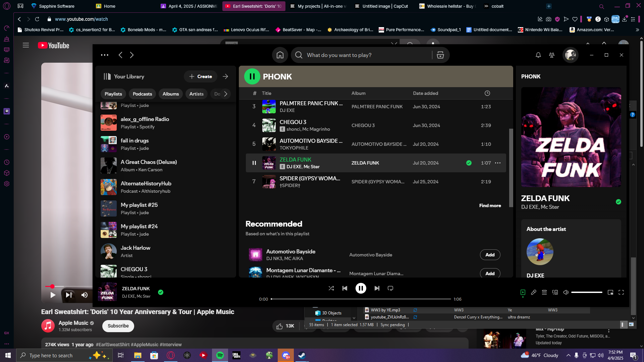Viewport: 644px width, 362px height.
Task: Select the Albums filter tab
Action: (171, 94)
